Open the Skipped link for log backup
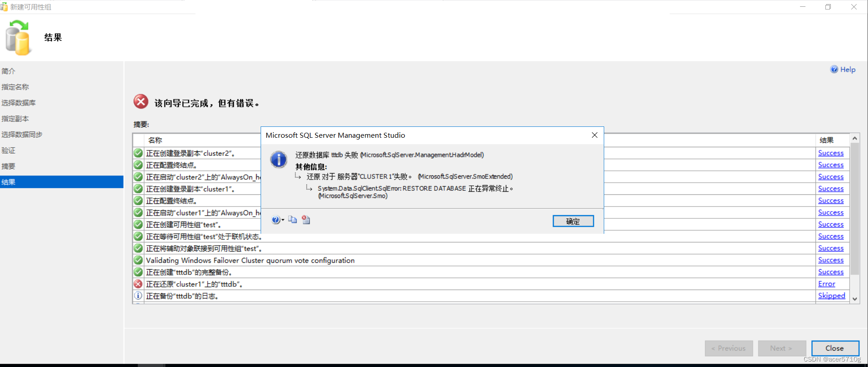Screen dimensions: 868x367 pos(832,295)
